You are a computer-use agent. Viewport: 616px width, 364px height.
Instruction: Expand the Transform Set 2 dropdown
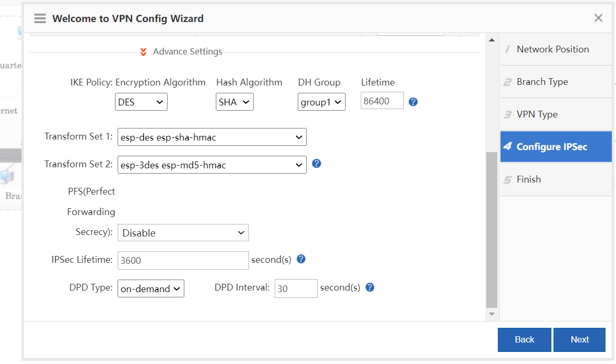pos(212,165)
